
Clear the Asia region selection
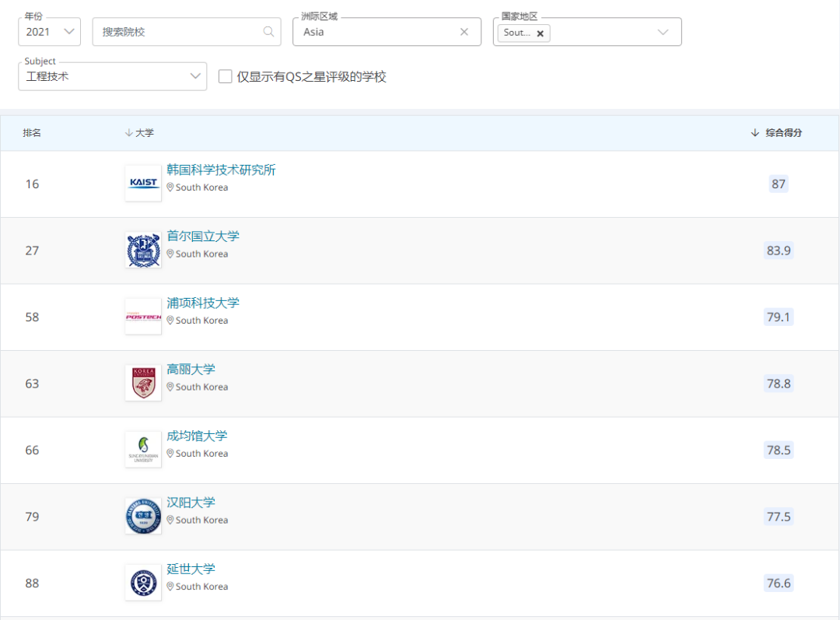point(464,32)
